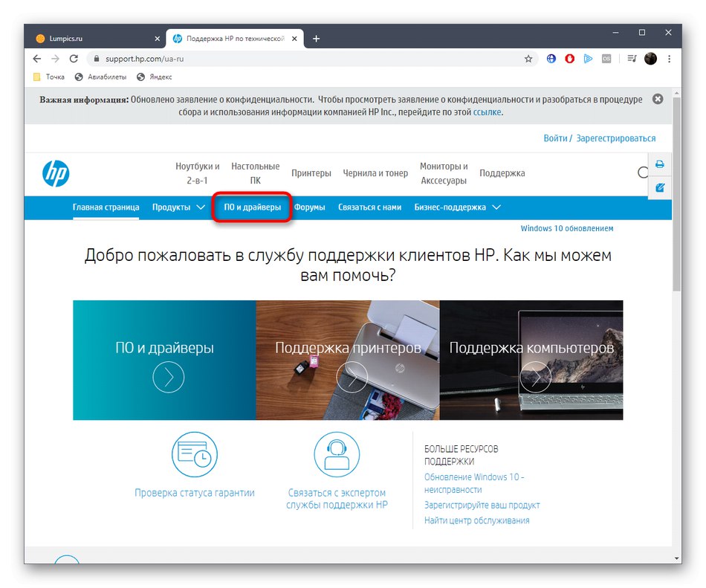Open Мониторы и Аксессуары menu
Viewport: 706px width, 588px height.
pyautogui.click(x=444, y=173)
